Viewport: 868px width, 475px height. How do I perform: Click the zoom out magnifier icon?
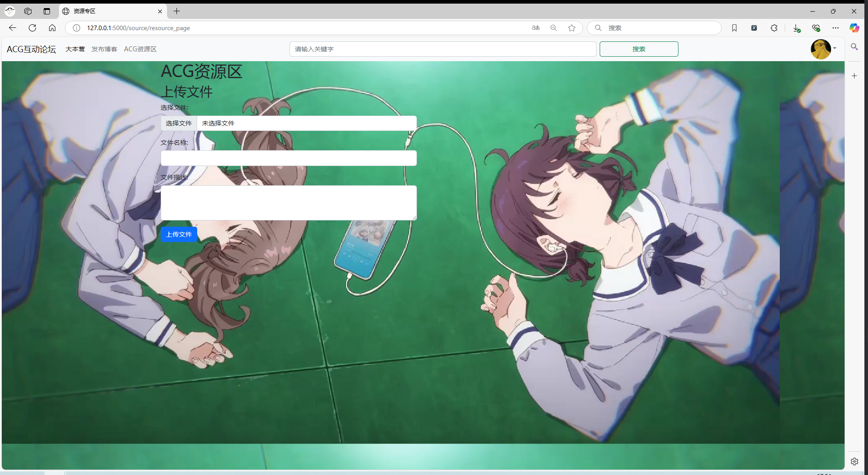[x=554, y=28]
